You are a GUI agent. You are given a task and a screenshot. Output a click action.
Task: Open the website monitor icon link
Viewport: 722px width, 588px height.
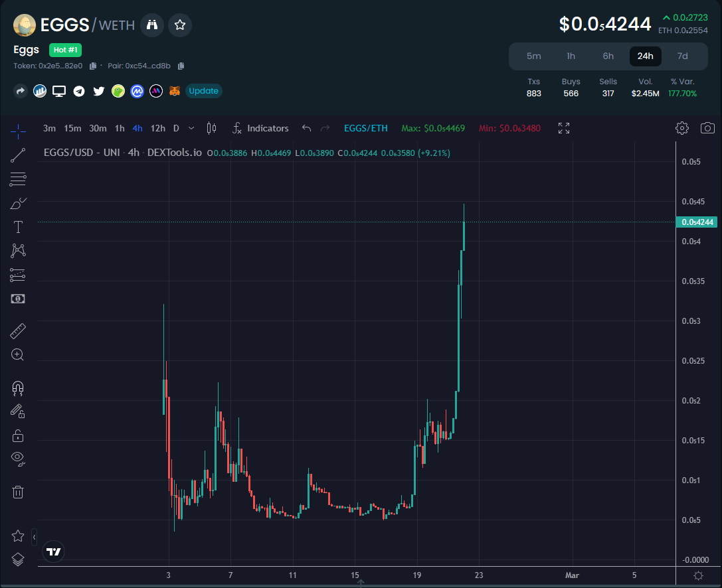pyautogui.click(x=59, y=91)
